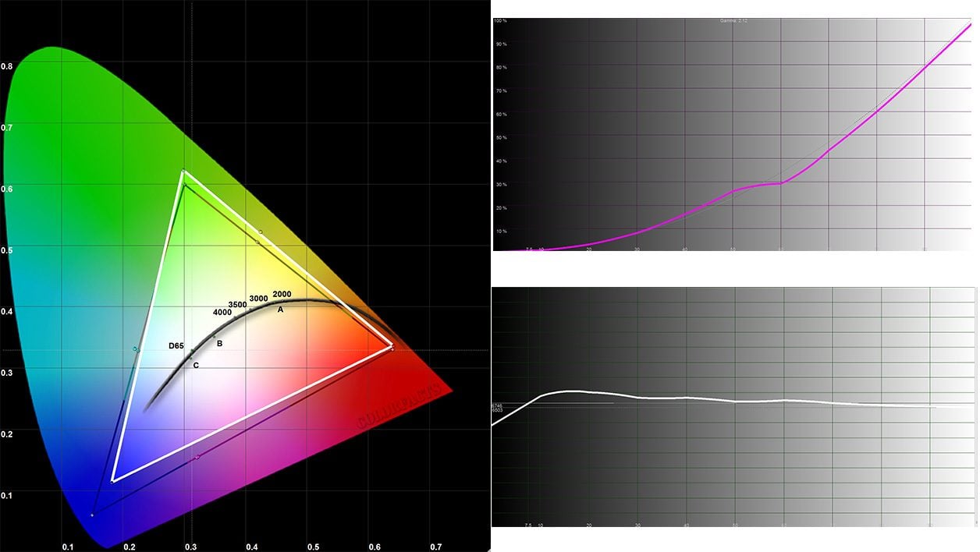This screenshot has width=980, height=552.
Task: Click the 20 x-axis label on the gamma chart
Action: (589, 249)
